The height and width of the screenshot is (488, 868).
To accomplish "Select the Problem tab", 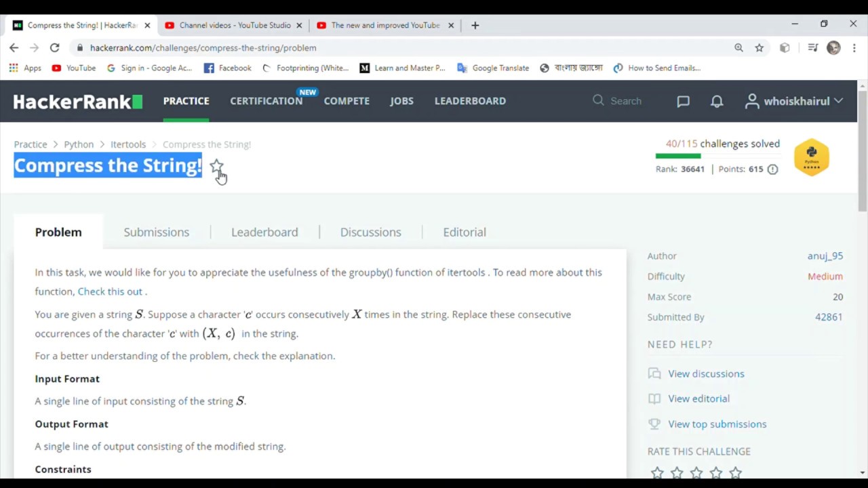I will [x=58, y=232].
